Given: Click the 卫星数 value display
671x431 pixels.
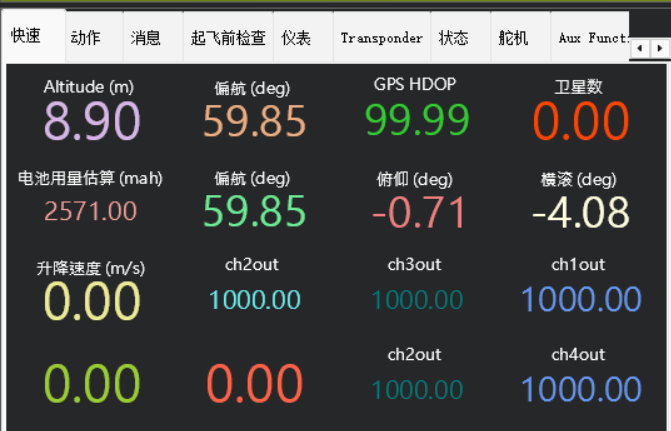Looking at the screenshot, I should click(580, 121).
